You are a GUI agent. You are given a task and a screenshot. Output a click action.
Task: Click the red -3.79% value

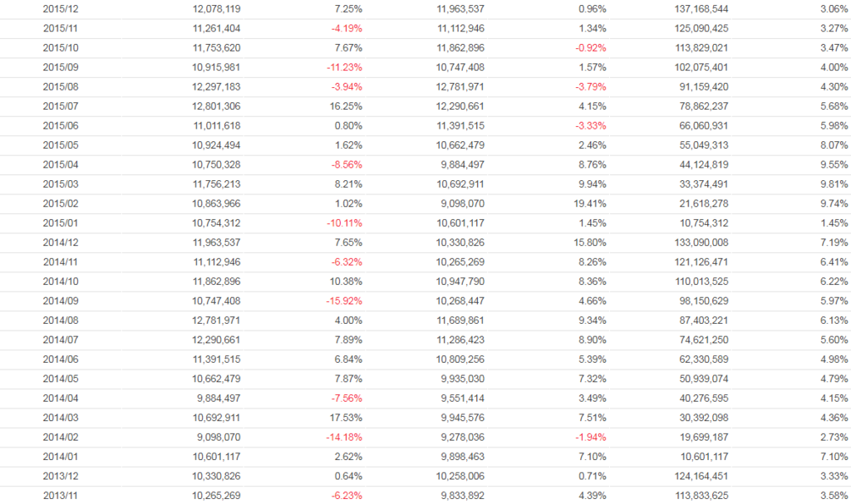[x=591, y=87]
